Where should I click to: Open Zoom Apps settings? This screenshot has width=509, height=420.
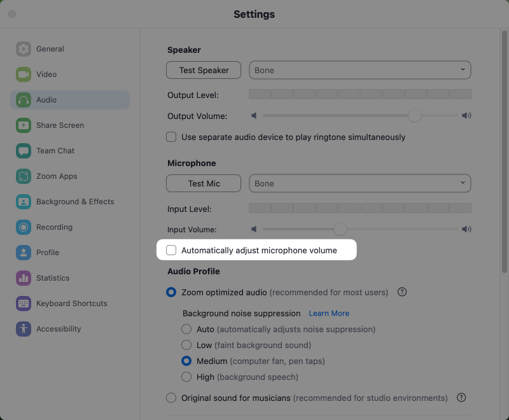(x=70, y=176)
